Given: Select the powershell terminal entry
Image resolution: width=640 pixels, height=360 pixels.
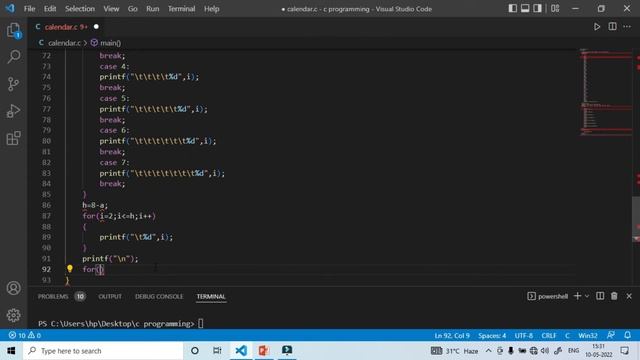Looking at the screenshot, I should (x=548, y=296).
